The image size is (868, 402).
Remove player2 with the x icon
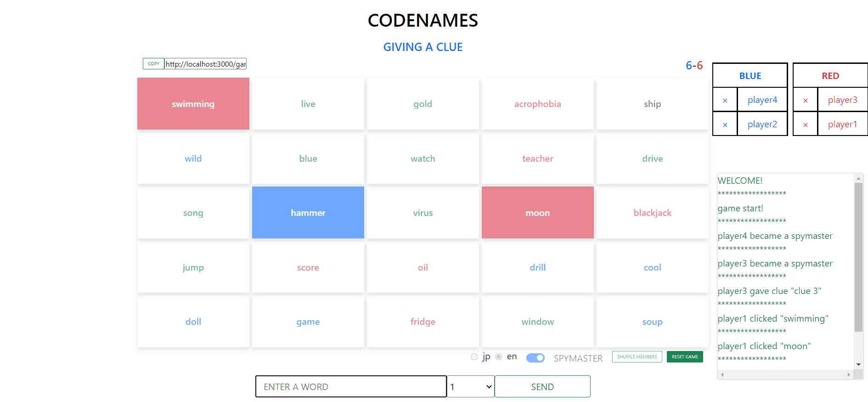click(725, 125)
